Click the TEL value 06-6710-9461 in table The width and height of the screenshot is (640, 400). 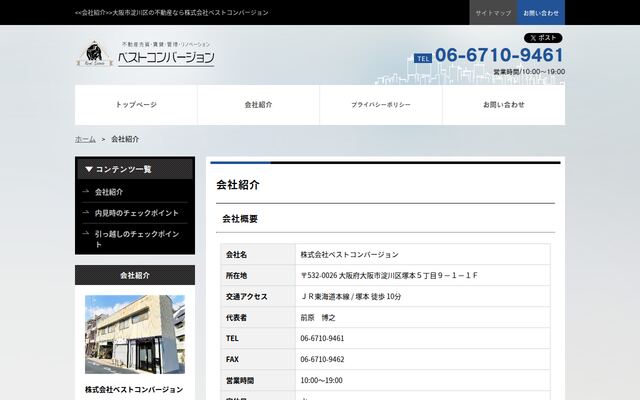(322, 338)
